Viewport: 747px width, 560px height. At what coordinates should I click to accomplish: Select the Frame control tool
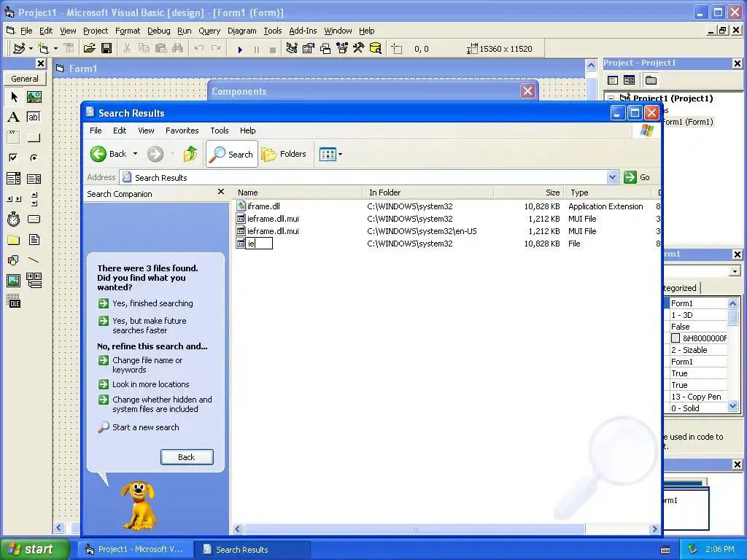coord(14,138)
